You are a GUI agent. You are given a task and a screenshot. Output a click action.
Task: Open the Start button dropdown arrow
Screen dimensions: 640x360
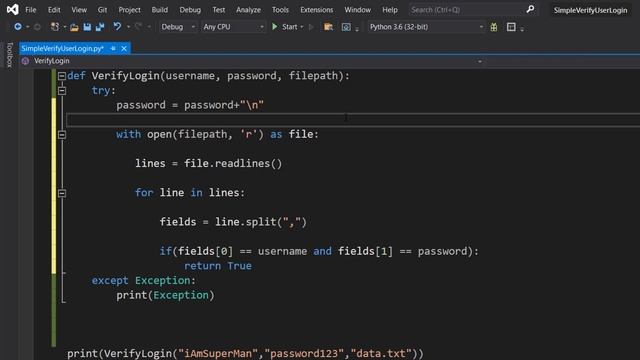point(302,27)
